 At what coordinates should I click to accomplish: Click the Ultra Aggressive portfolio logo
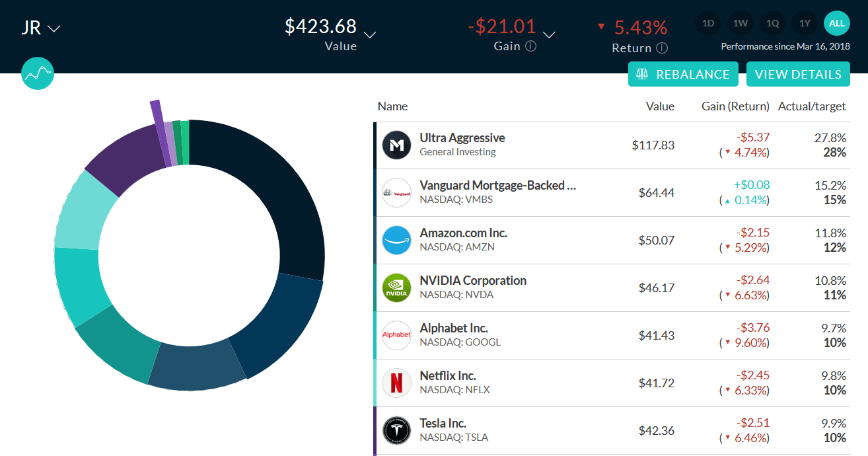pos(396,145)
